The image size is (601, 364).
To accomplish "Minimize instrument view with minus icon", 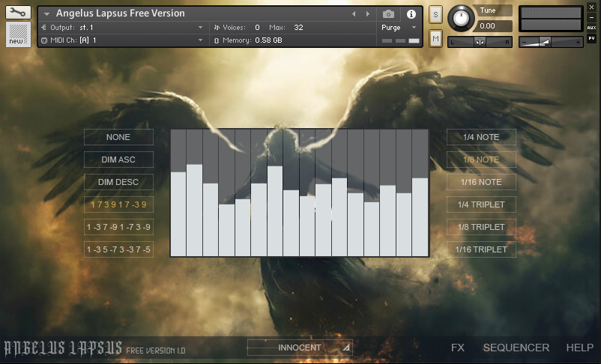I will (x=591, y=17).
